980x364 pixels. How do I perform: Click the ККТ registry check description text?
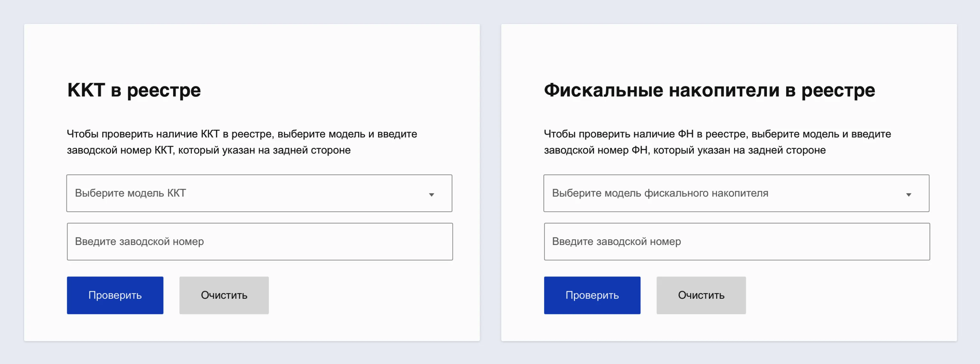[242, 142]
